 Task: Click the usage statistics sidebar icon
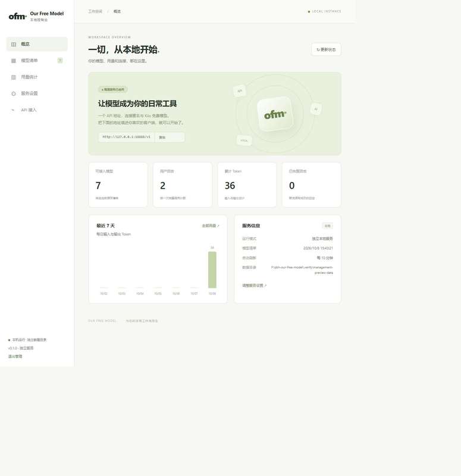tap(13, 77)
